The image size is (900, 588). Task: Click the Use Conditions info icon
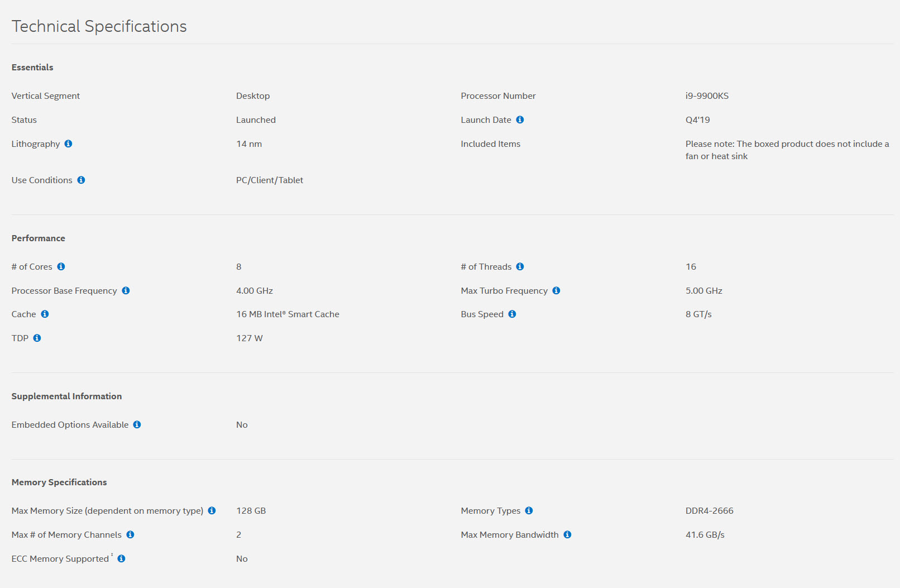81,180
